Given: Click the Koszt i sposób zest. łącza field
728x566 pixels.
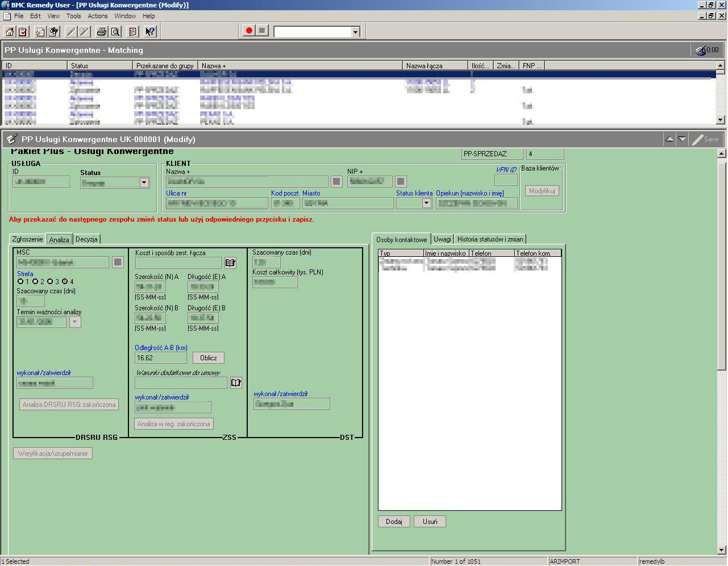Looking at the screenshot, I should [178, 263].
